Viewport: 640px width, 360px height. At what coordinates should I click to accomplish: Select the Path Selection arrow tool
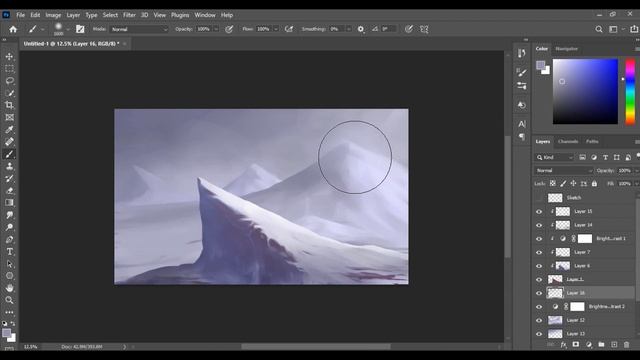pos(9,264)
